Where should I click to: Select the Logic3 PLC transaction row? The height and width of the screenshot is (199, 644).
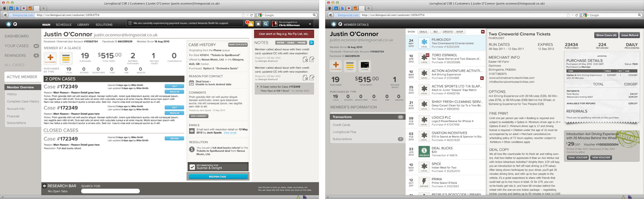[446, 121]
